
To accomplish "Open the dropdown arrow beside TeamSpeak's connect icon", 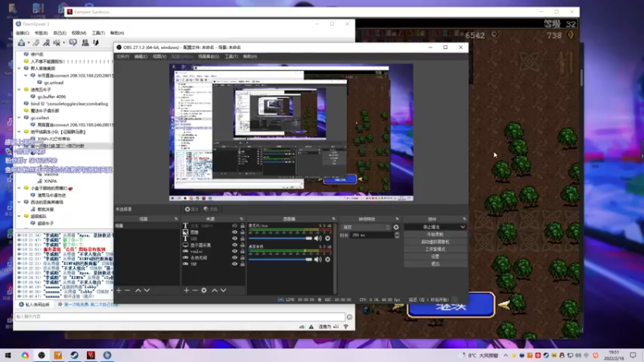I will click(28, 43).
